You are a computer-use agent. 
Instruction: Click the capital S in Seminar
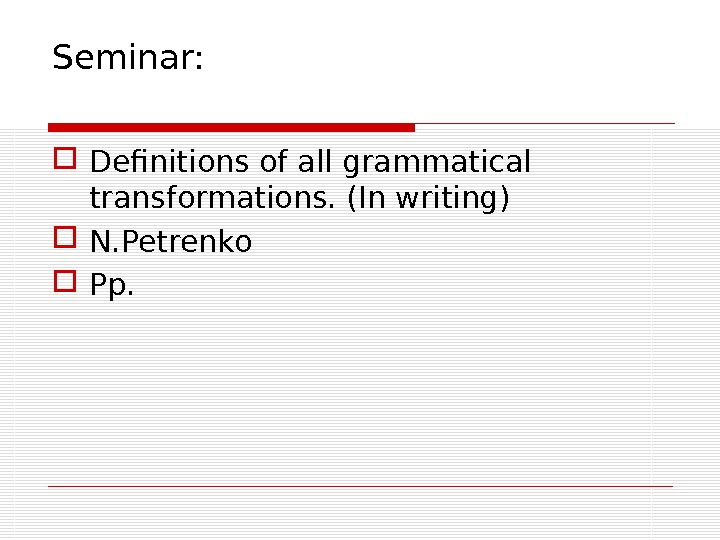click(64, 58)
